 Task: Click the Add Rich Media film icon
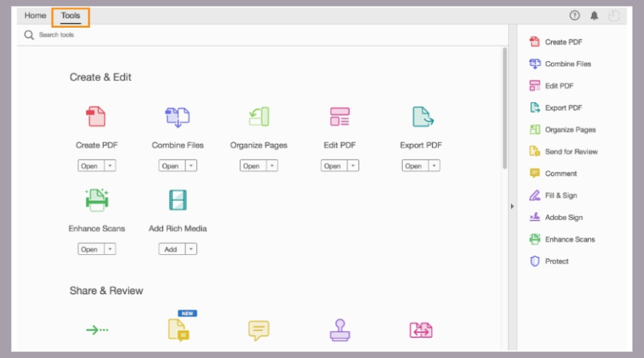tap(178, 200)
